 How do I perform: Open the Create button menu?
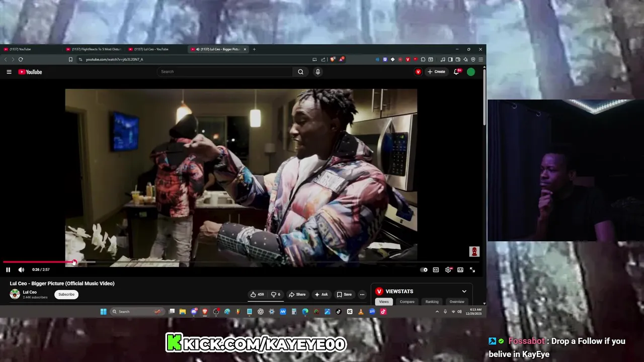click(x=436, y=72)
